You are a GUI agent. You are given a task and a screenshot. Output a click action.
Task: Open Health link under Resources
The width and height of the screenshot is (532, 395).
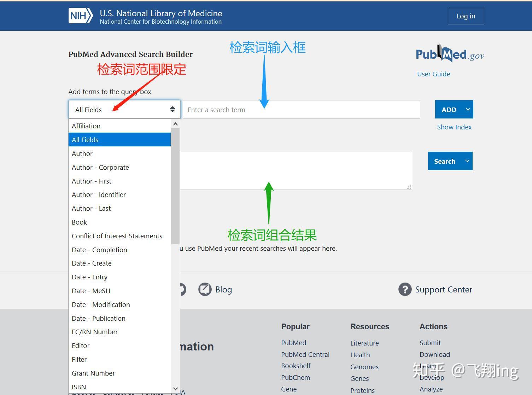point(360,355)
